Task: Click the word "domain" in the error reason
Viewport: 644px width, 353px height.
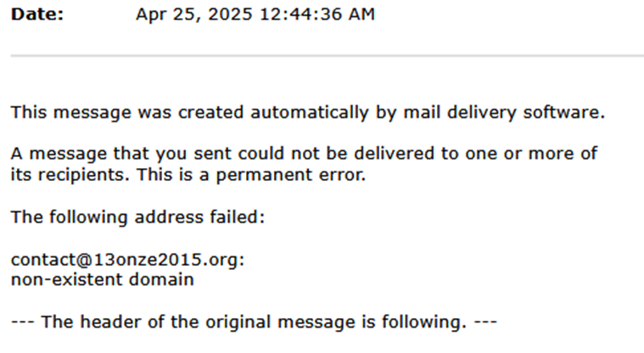Action: coord(165,278)
